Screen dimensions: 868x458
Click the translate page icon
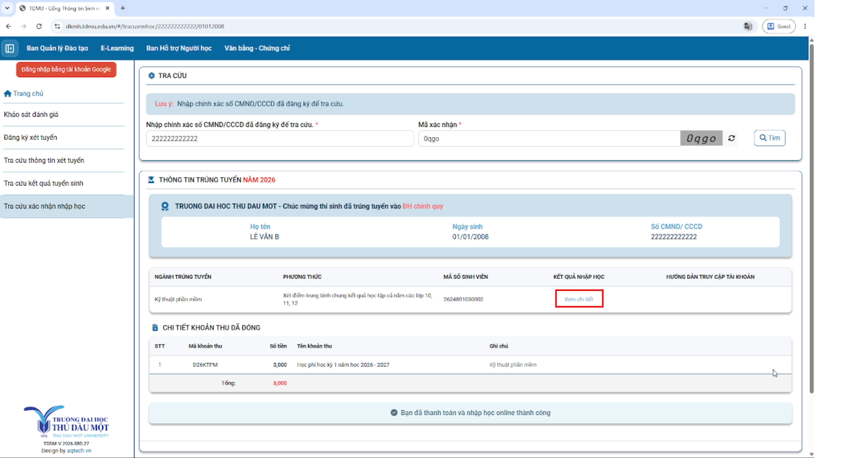[748, 26]
